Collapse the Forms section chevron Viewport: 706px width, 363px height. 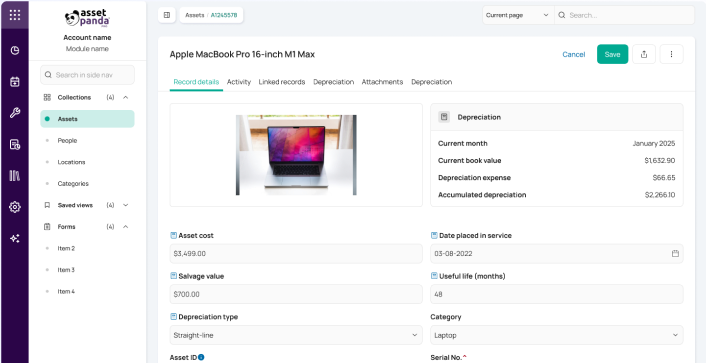coord(126,227)
